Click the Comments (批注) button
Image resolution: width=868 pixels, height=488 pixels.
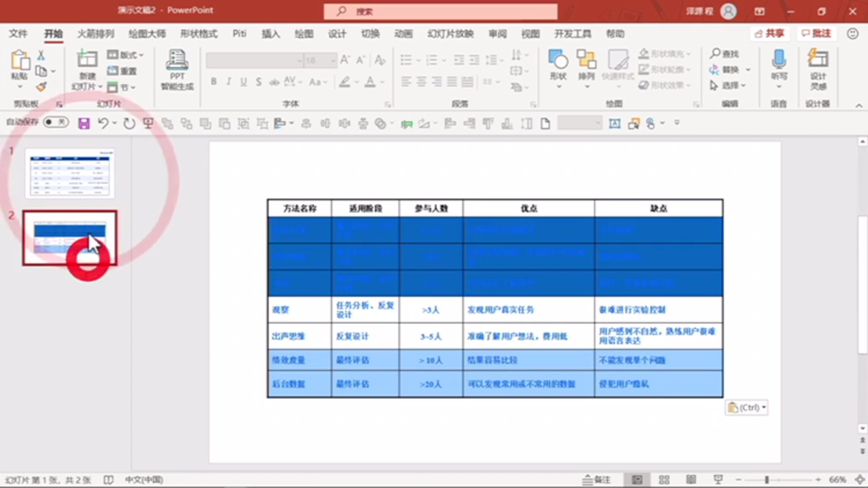[x=817, y=33]
